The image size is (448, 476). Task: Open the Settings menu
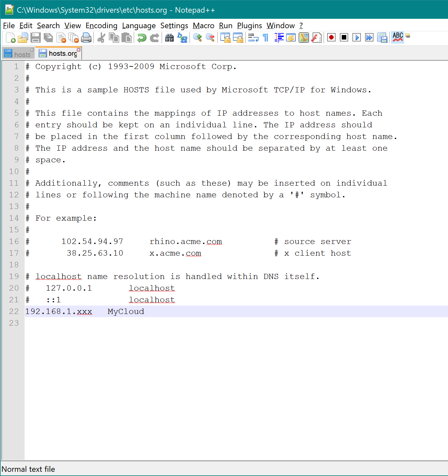tap(174, 26)
